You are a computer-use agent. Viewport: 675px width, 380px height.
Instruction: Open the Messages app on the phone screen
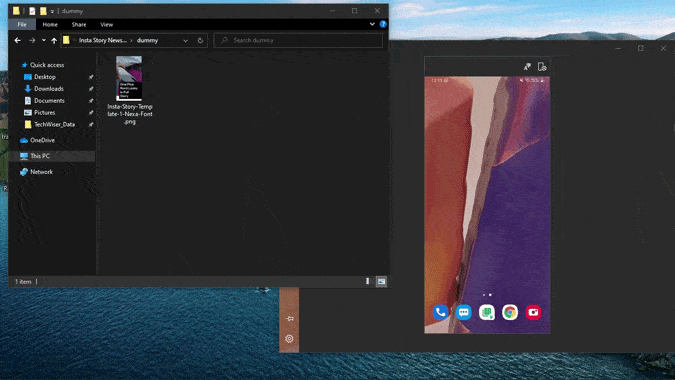coord(464,312)
